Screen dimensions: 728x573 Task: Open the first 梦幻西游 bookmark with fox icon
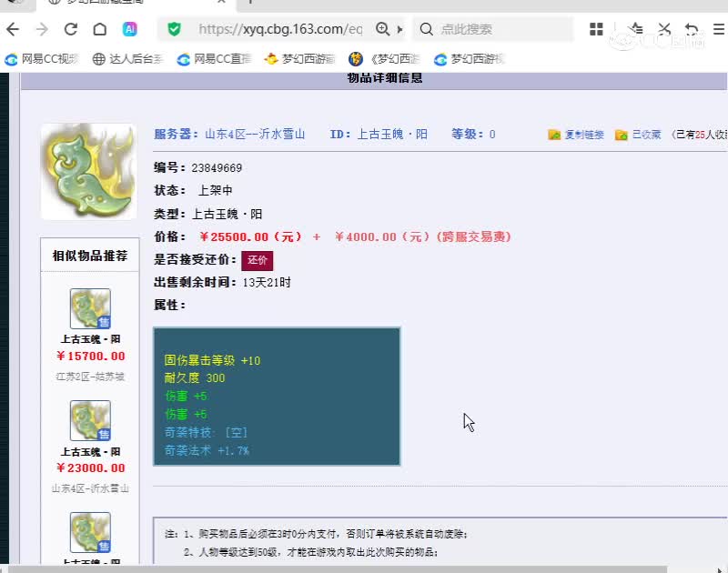coord(299,59)
